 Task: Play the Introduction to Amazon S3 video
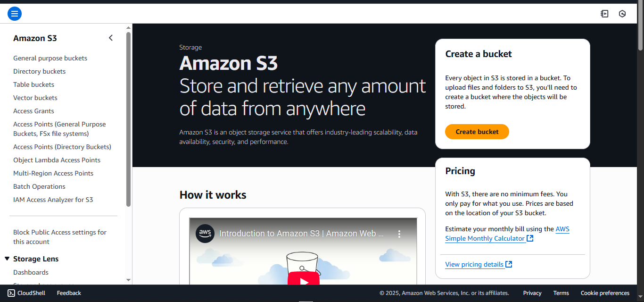(303, 282)
